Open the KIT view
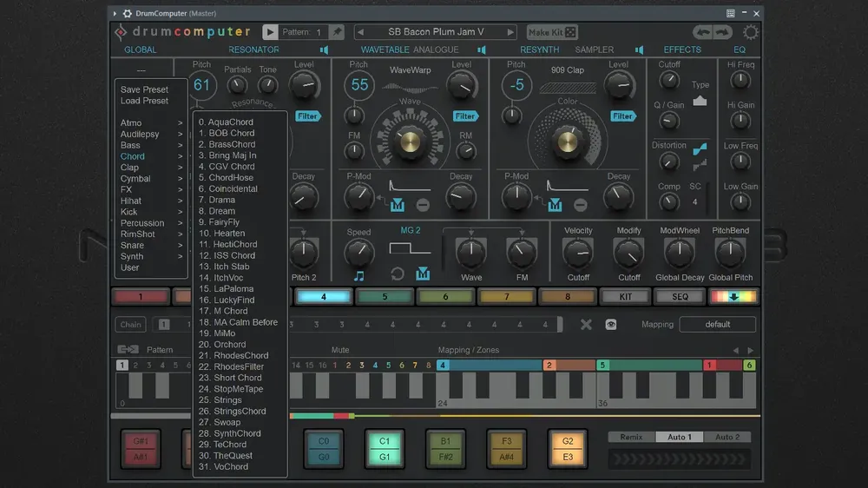The width and height of the screenshot is (868, 488). click(626, 297)
